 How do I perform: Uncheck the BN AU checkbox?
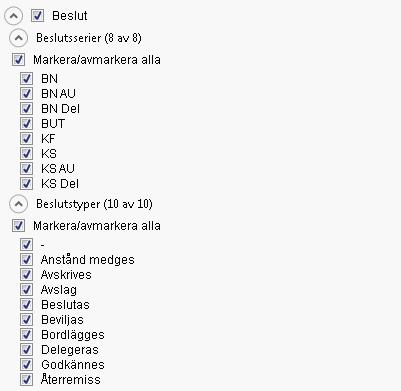click(x=26, y=94)
